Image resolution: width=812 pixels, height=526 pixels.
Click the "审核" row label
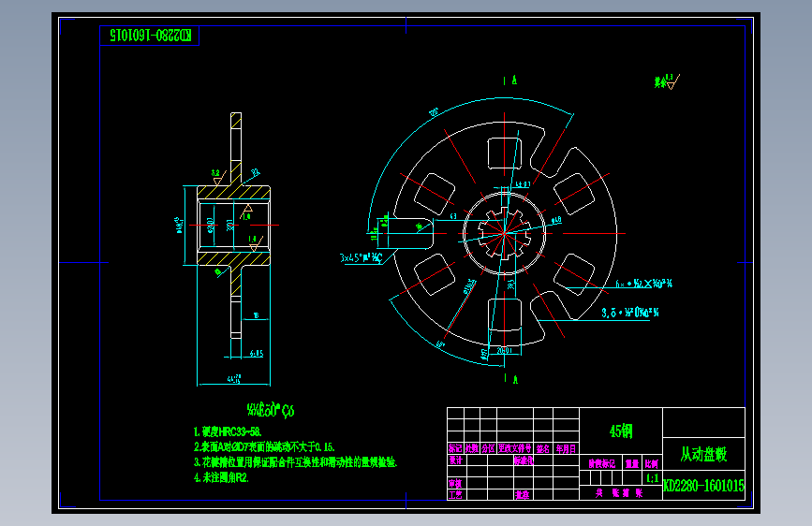455,483
